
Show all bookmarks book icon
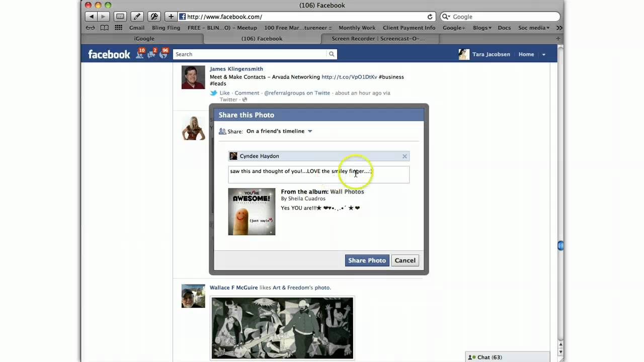point(105,28)
